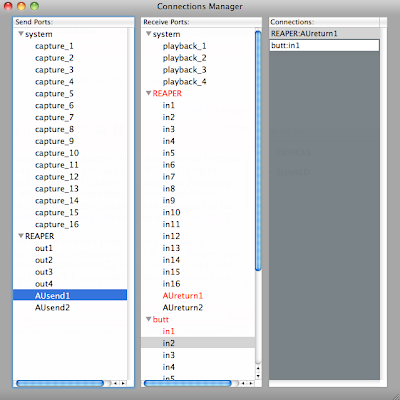The height and width of the screenshot is (400, 400).
Task: Select REAPER out4 send port
Action: pyautogui.click(x=44, y=284)
